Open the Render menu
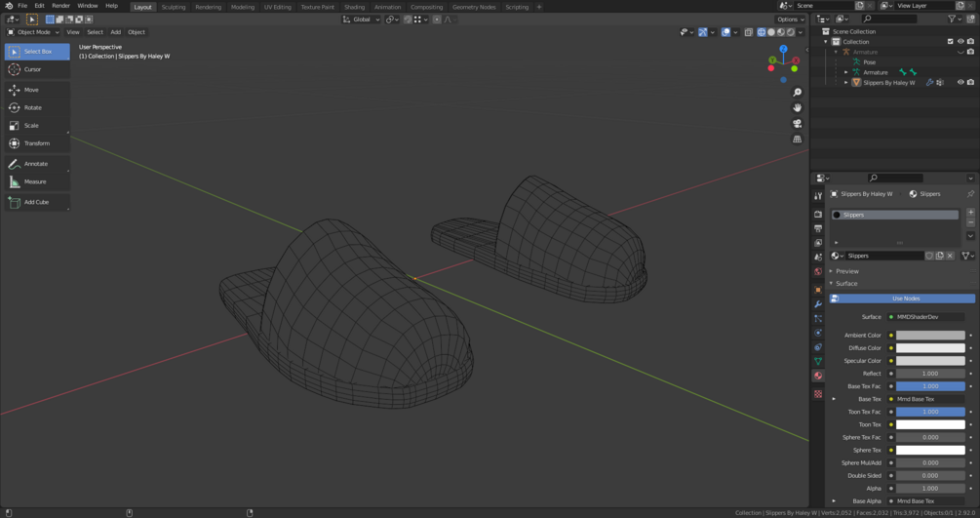This screenshot has width=980, height=518. 60,6
